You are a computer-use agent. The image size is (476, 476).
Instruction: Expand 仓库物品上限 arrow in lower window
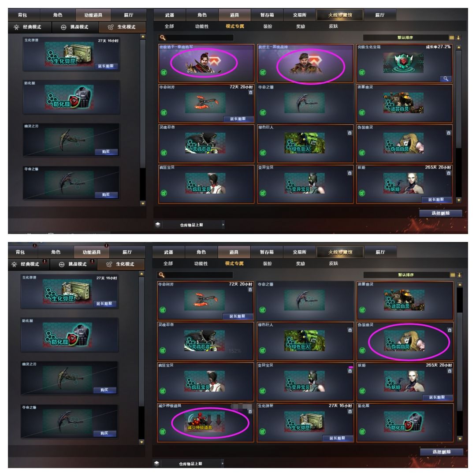pos(223,463)
